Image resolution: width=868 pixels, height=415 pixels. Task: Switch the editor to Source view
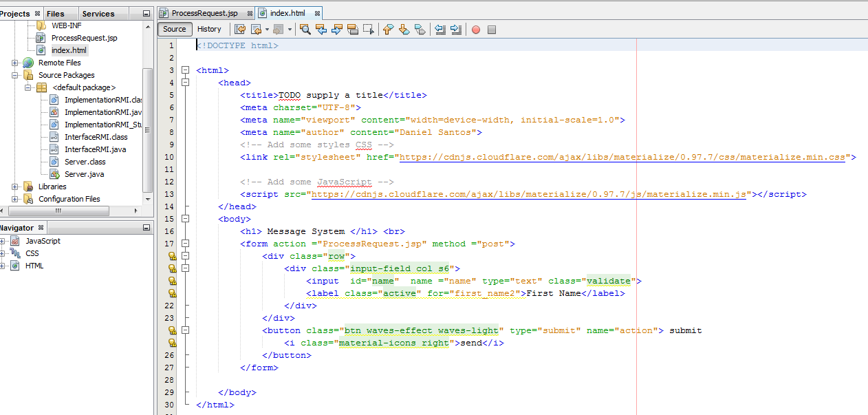(x=175, y=29)
